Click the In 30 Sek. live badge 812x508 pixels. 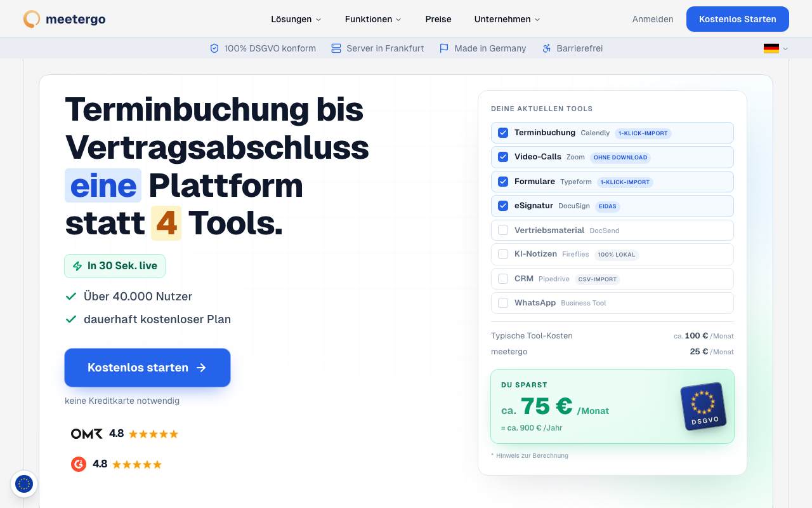(115, 266)
